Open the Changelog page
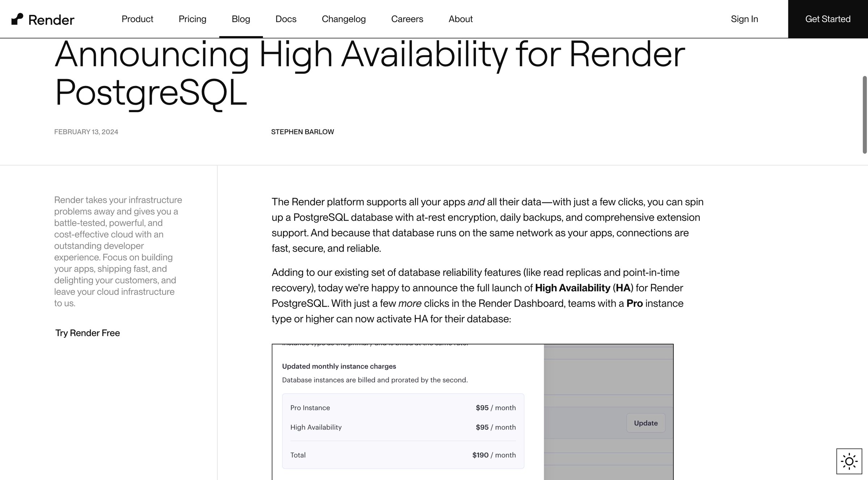The height and width of the screenshot is (480, 868). [344, 19]
